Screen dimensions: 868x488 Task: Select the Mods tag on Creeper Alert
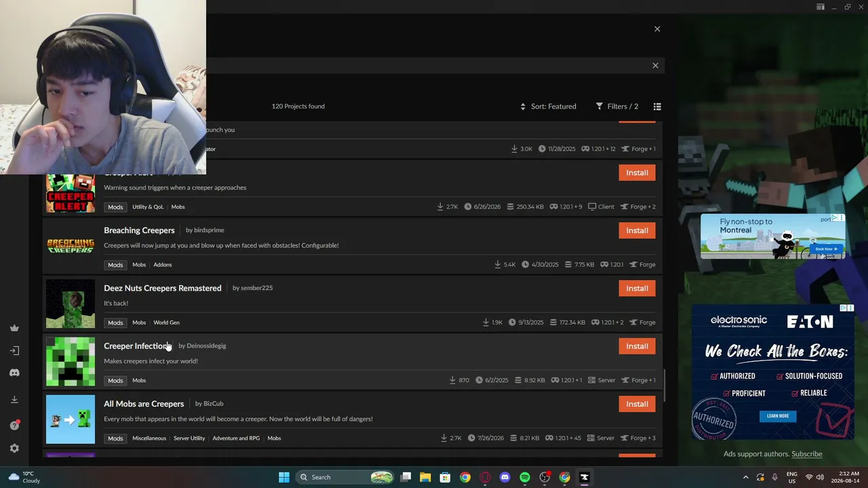click(x=115, y=207)
